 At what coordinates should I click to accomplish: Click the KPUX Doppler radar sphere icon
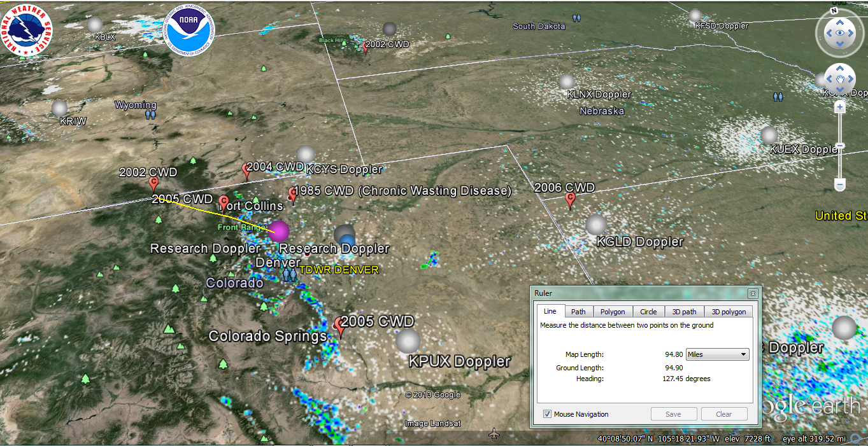[x=408, y=341]
